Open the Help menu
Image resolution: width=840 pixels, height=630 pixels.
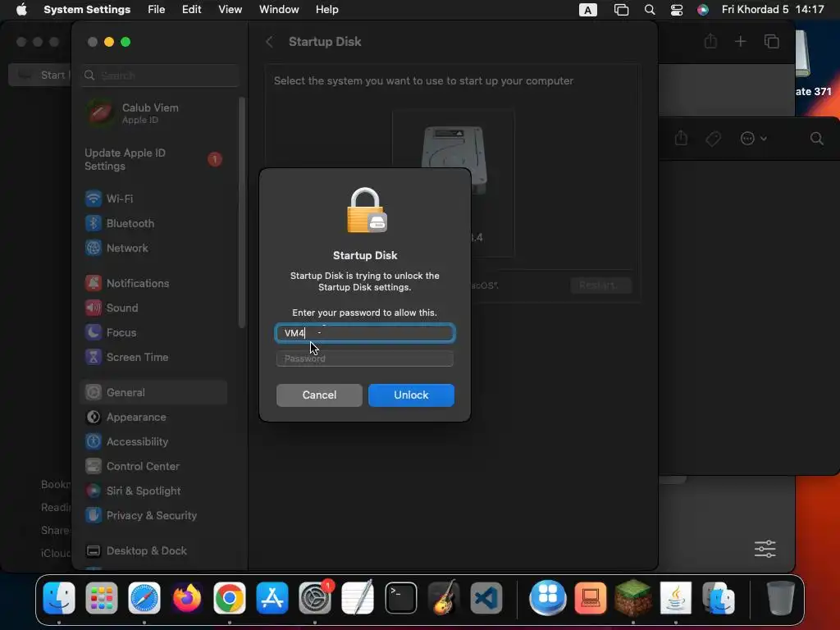tap(326, 10)
